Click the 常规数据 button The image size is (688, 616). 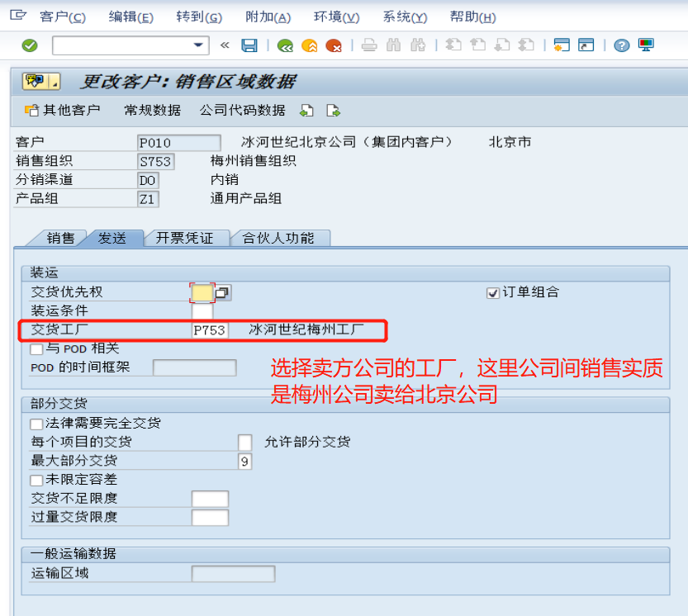[152, 110]
